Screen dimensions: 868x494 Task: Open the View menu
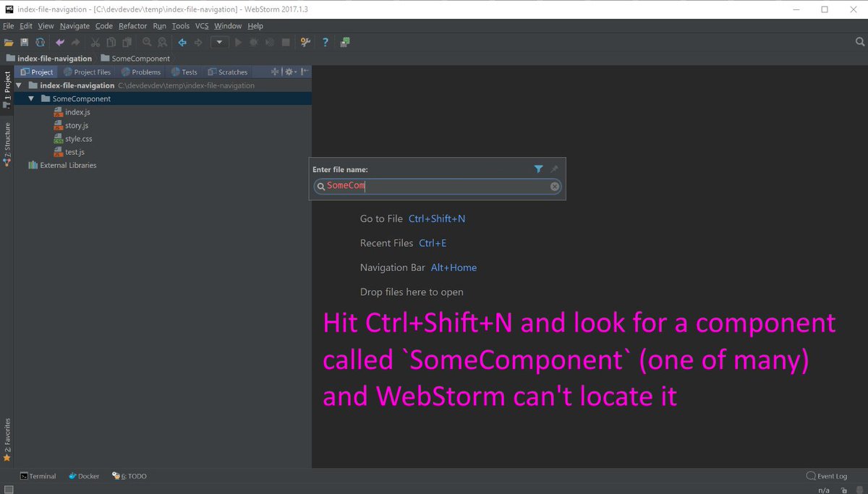click(46, 26)
